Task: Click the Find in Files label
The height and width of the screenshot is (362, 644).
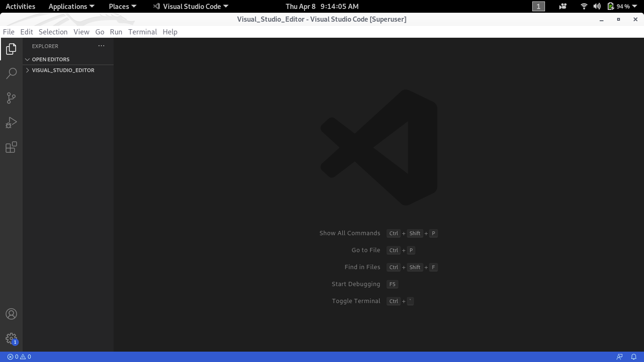Action: click(362, 267)
